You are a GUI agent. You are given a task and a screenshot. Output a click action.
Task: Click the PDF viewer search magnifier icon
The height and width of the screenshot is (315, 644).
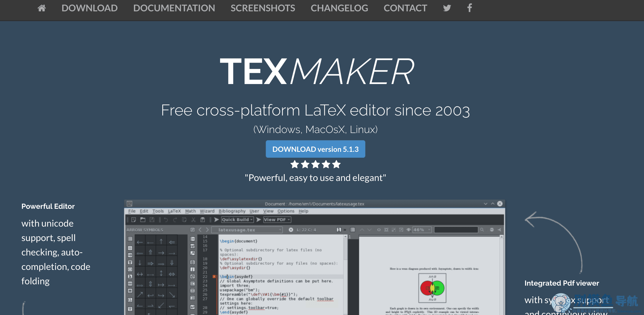pos(482,230)
